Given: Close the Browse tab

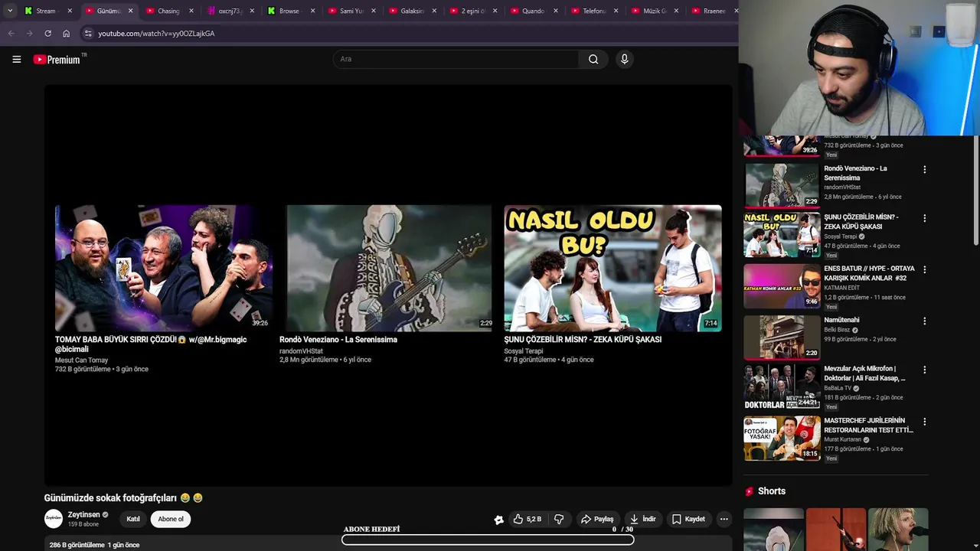Looking at the screenshot, I should tap(312, 11).
